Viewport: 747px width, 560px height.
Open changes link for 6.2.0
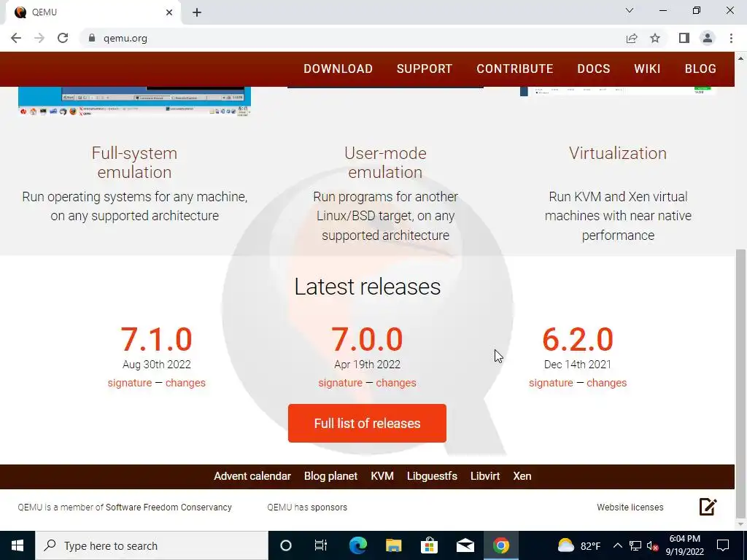point(606,383)
